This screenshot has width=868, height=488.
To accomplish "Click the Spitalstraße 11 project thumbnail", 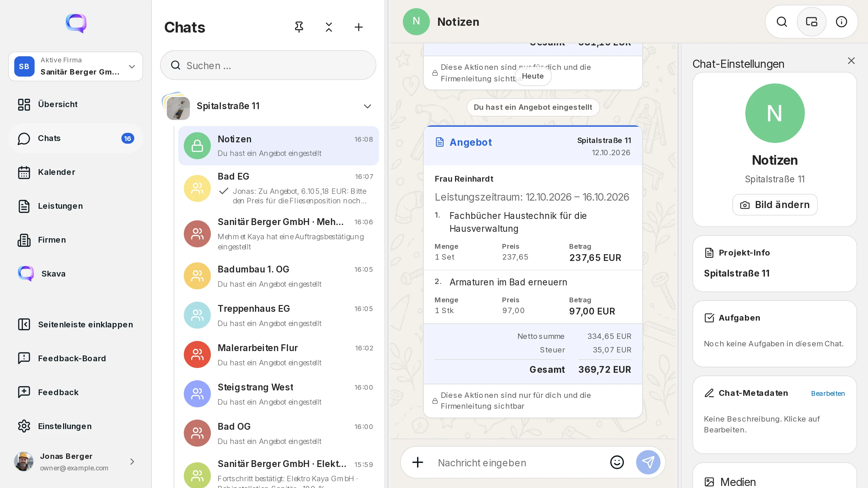I will [x=178, y=108].
